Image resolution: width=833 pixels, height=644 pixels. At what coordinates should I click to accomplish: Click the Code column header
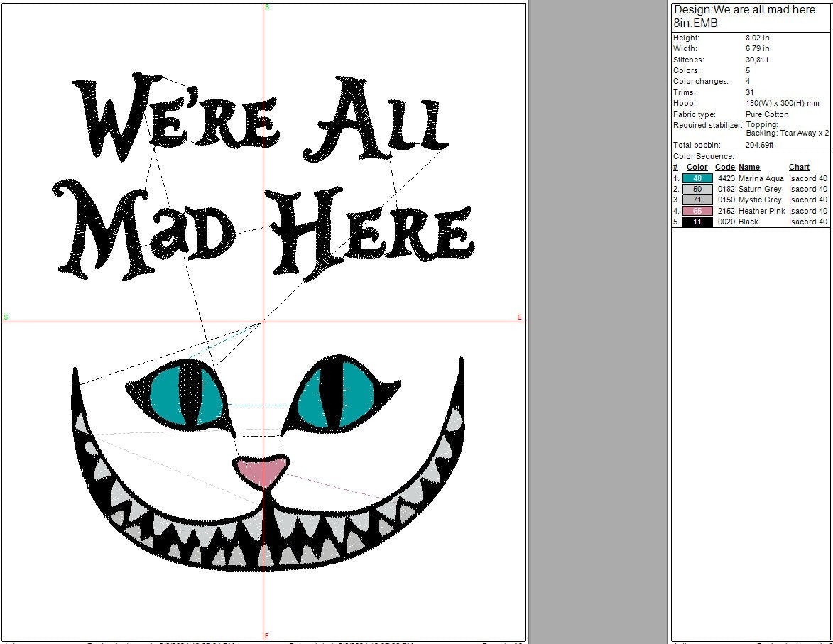[x=724, y=168]
